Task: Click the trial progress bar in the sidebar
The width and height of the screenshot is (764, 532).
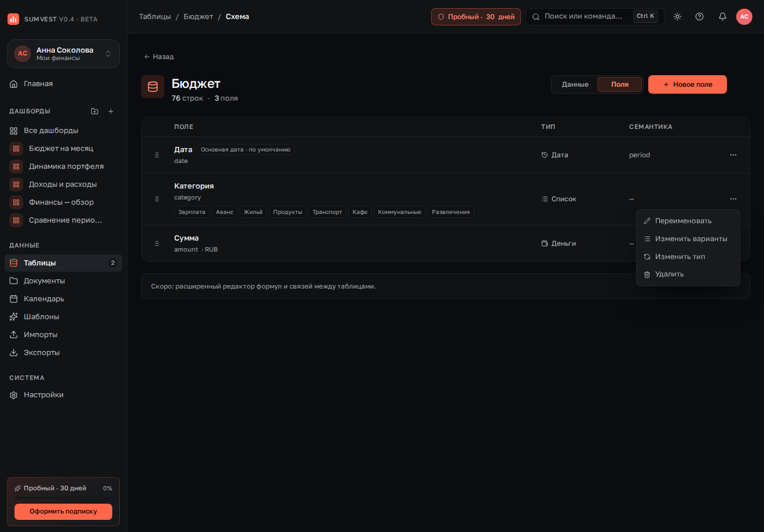Action: pos(63,498)
